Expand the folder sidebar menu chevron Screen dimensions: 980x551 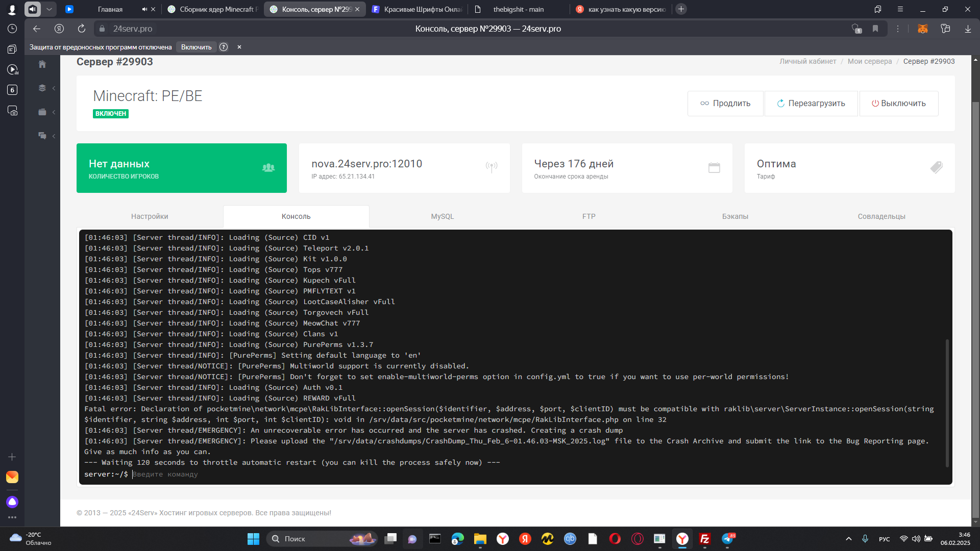(x=54, y=112)
